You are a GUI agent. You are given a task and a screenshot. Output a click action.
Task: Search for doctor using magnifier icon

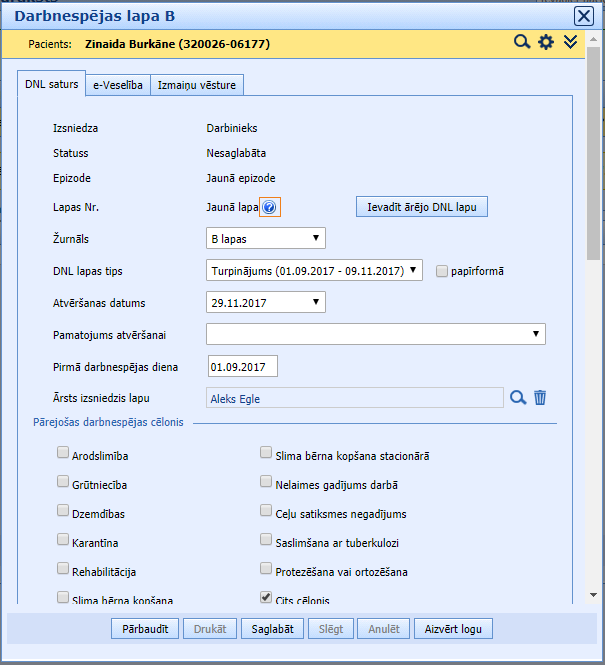coord(518,397)
